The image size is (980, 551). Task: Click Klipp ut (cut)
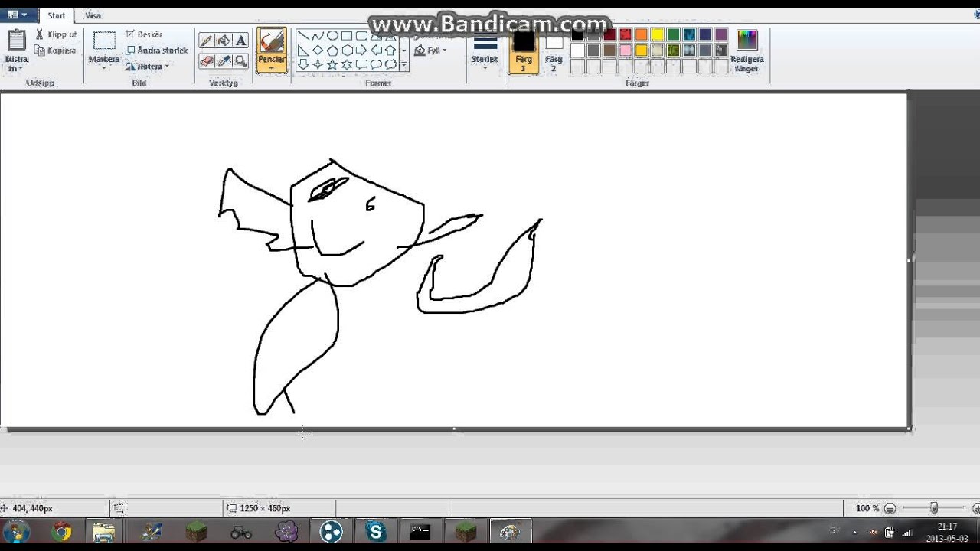click(56, 34)
